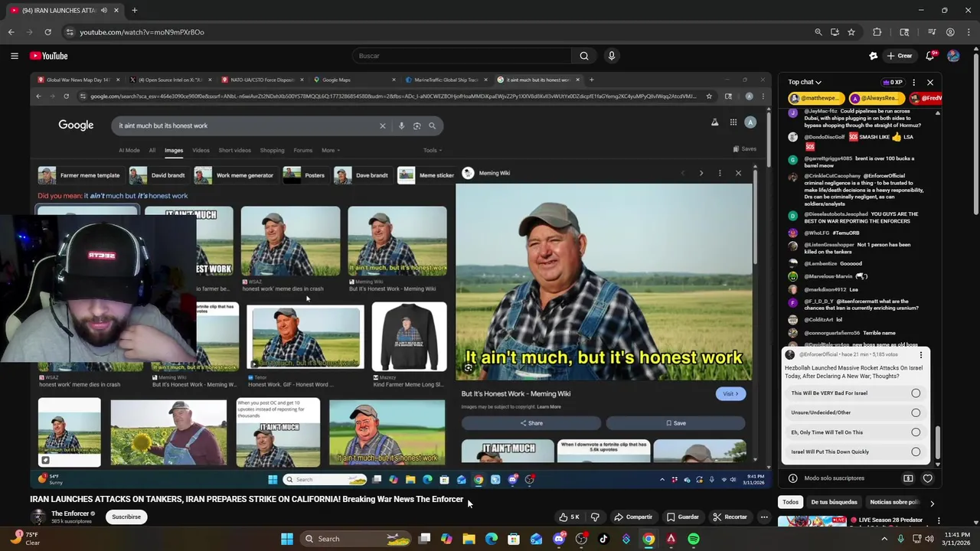The height and width of the screenshot is (551, 980).
Task: Click the Crear button
Action: pyautogui.click(x=900, y=56)
